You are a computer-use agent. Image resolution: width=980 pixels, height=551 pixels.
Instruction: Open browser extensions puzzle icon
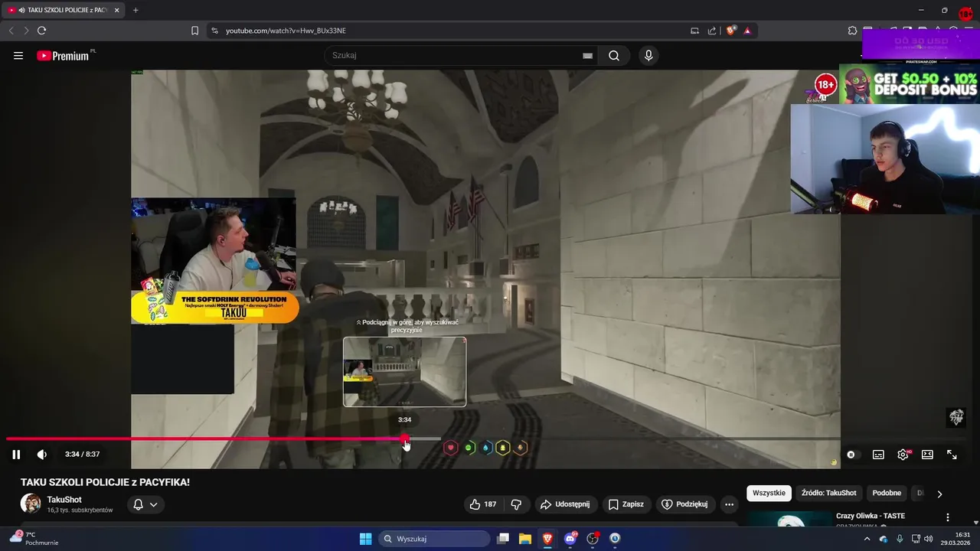click(852, 31)
